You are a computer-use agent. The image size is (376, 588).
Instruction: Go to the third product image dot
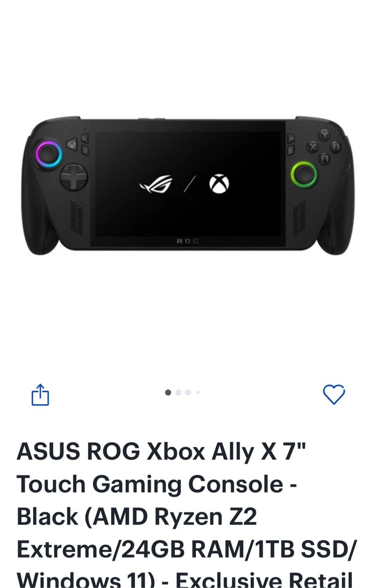[x=188, y=392]
